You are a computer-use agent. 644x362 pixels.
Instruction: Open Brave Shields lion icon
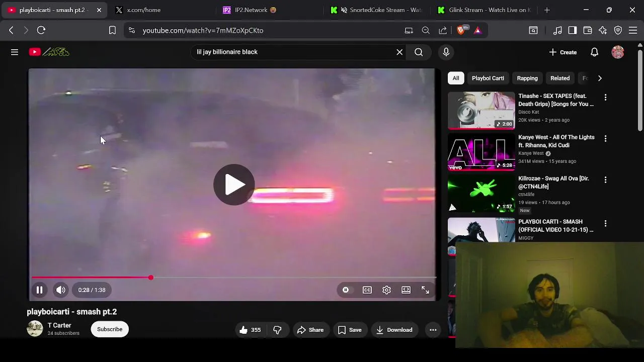point(461,30)
